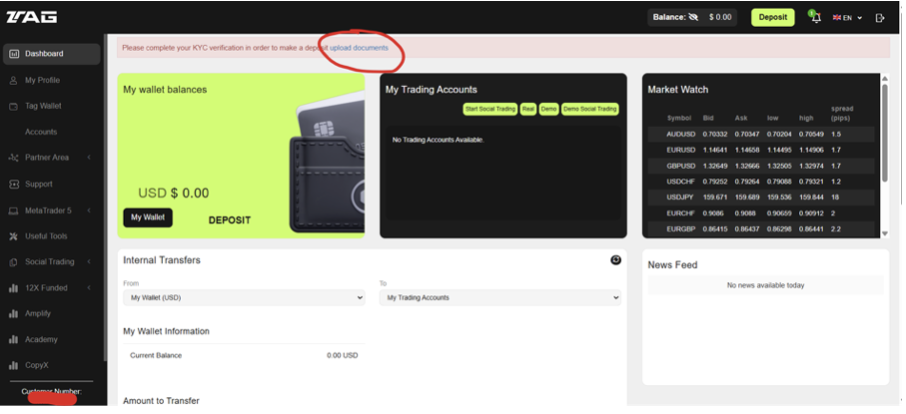Toggle the balance visibility eye icon
906x414 pixels.
[x=693, y=17]
